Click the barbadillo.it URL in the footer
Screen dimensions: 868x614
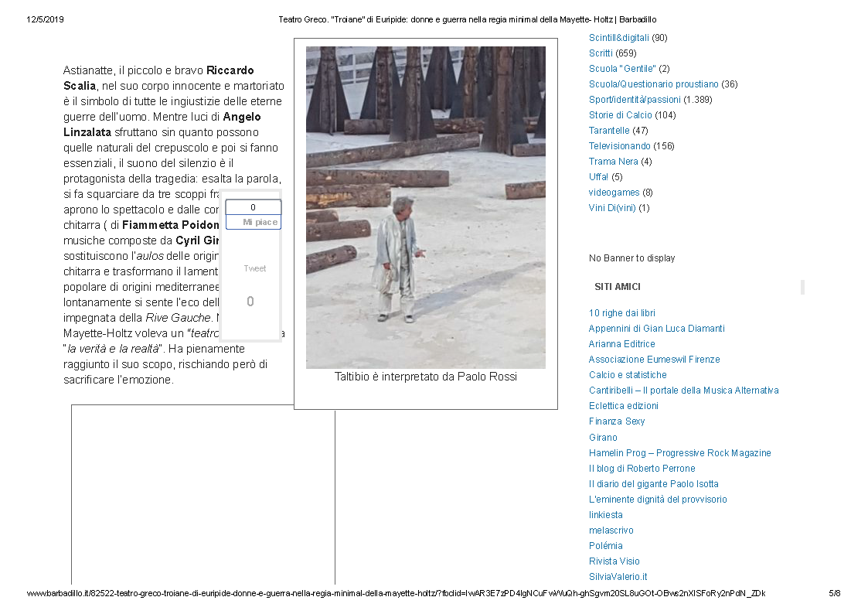point(396,594)
